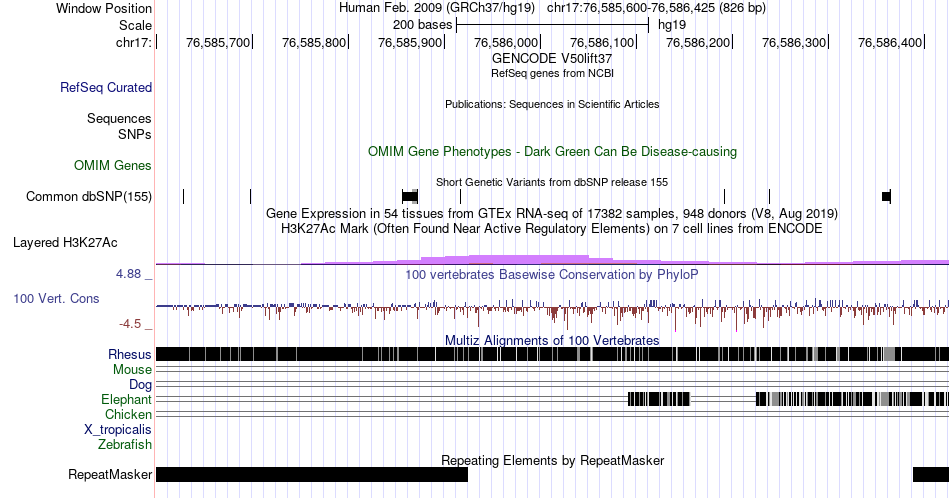Screen dimensions: 950x498
Task: Click the PhyloP upper limit value 4.88
Action: [128, 274]
